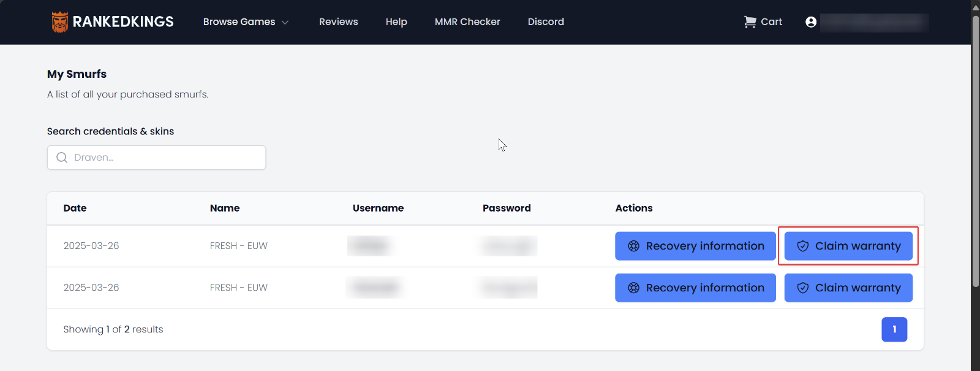Click the RankedKings crown logo icon
Viewport: 980px width, 371px height.
click(59, 22)
